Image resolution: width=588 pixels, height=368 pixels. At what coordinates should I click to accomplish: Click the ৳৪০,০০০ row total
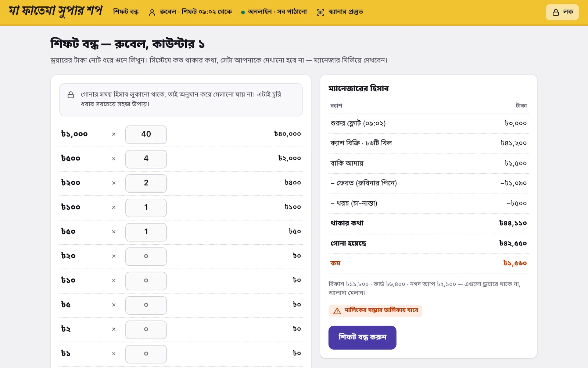point(287,134)
